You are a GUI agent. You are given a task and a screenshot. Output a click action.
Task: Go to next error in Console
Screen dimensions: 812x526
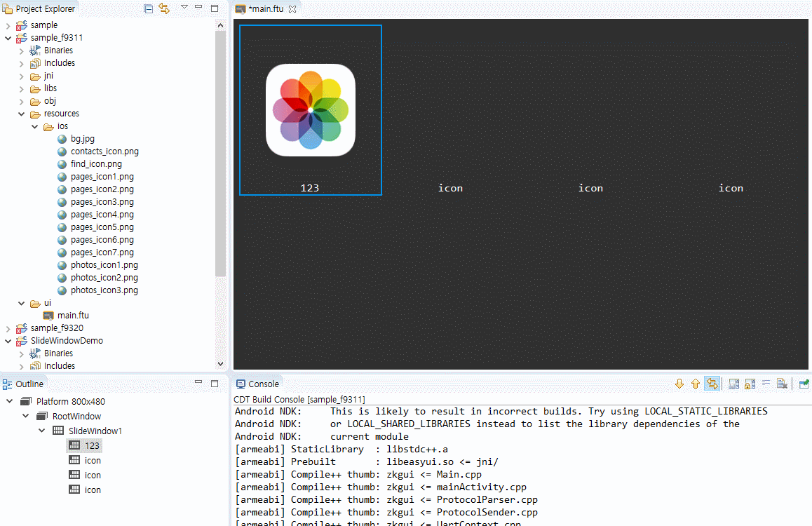pyautogui.click(x=679, y=384)
